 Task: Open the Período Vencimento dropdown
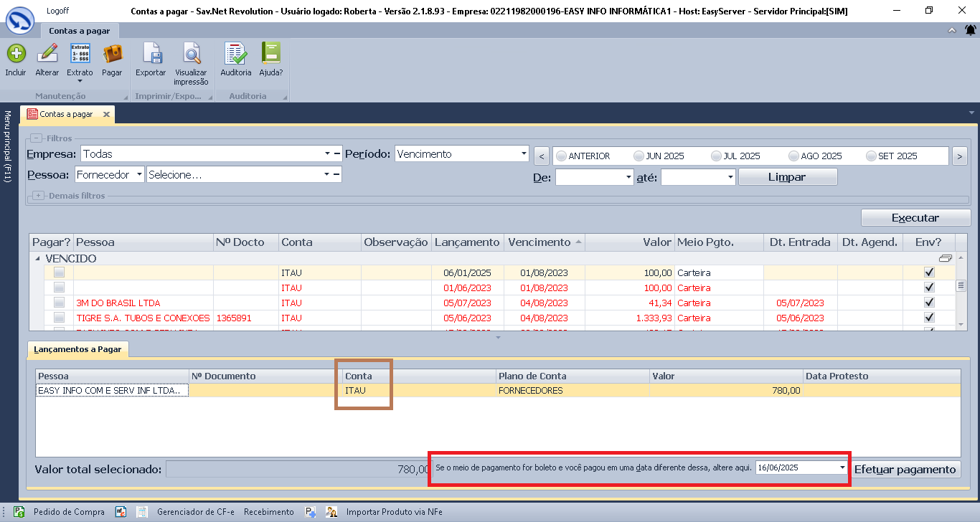tap(523, 154)
